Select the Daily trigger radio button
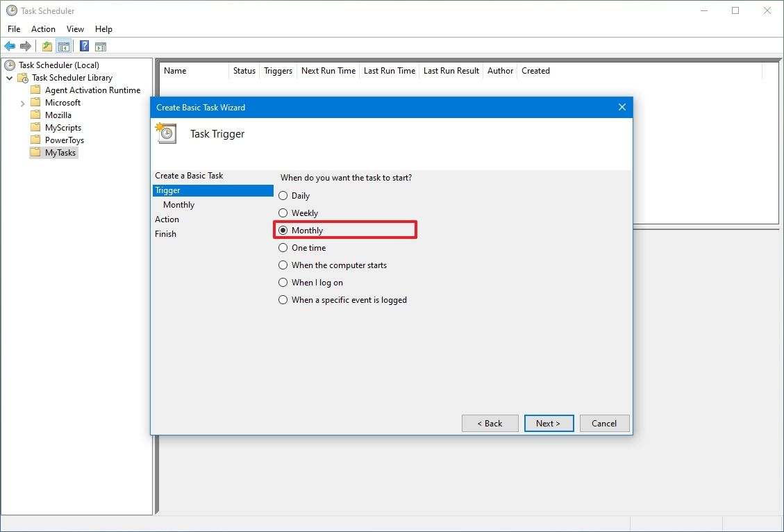Image resolution: width=784 pixels, height=532 pixels. pos(283,196)
